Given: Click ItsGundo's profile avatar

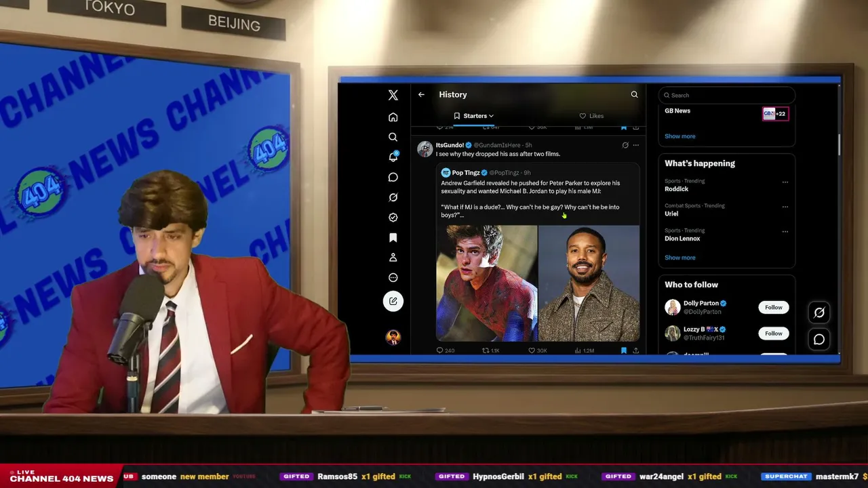Looking at the screenshot, I should point(425,149).
